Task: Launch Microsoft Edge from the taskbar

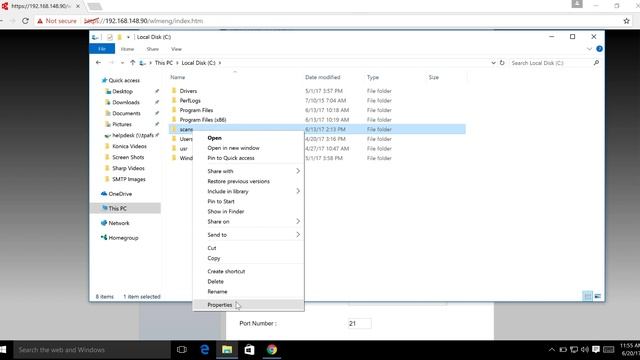Action: (204, 350)
